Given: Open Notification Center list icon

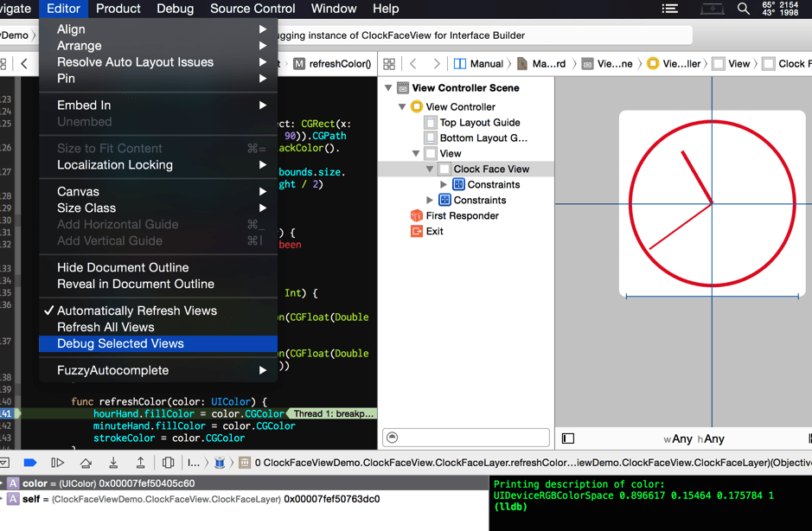Looking at the screenshot, I should [670, 9].
